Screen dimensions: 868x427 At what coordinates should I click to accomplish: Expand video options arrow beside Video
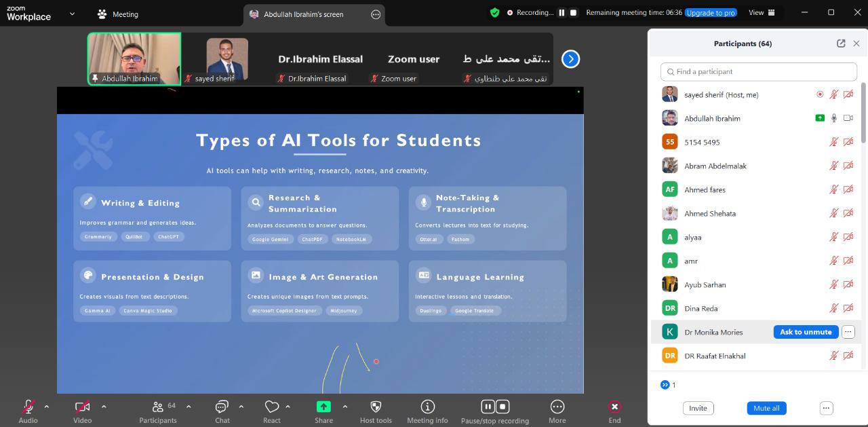[x=104, y=407]
